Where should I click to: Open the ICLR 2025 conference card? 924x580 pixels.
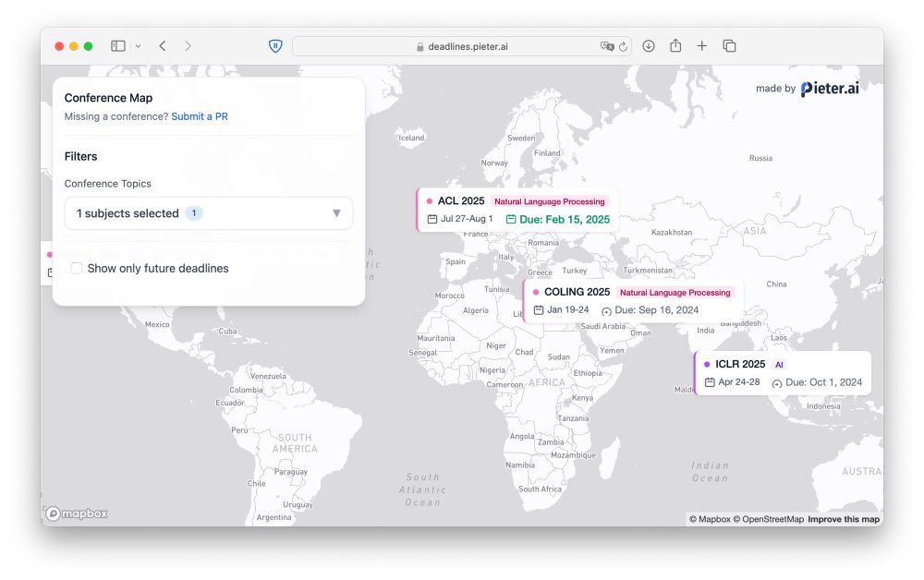point(783,373)
